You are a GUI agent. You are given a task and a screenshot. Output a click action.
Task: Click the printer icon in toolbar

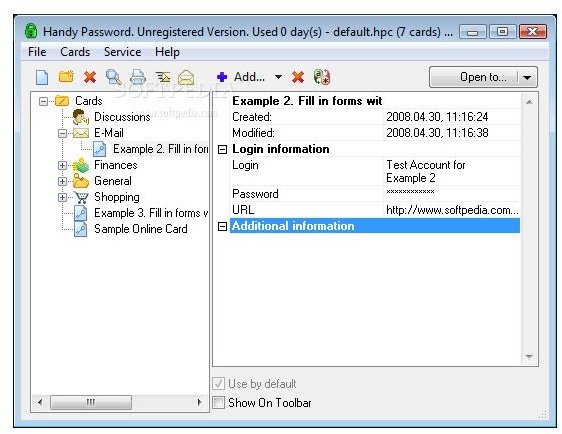pyautogui.click(x=138, y=77)
